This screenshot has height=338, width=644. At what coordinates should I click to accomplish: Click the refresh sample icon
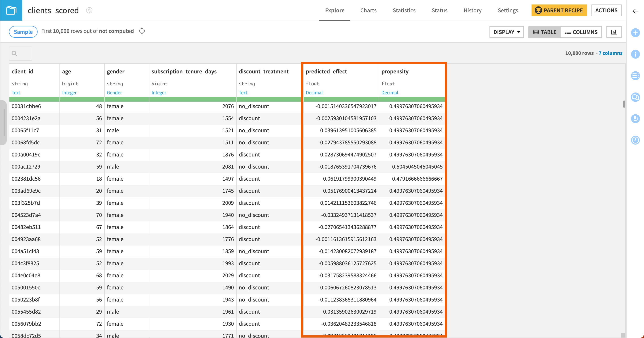(142, 31)
